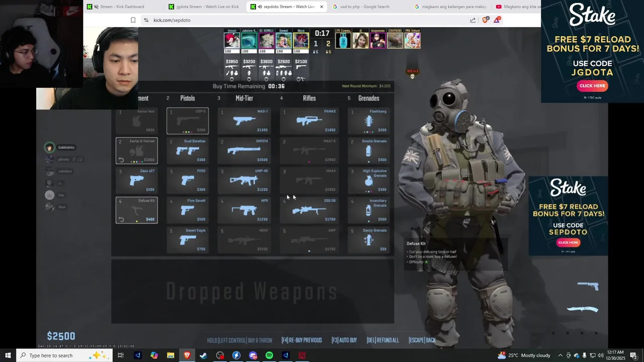The image size is (644, 362).
Task: Buy a High Explosive Grenade
Action: coord(369,180)
